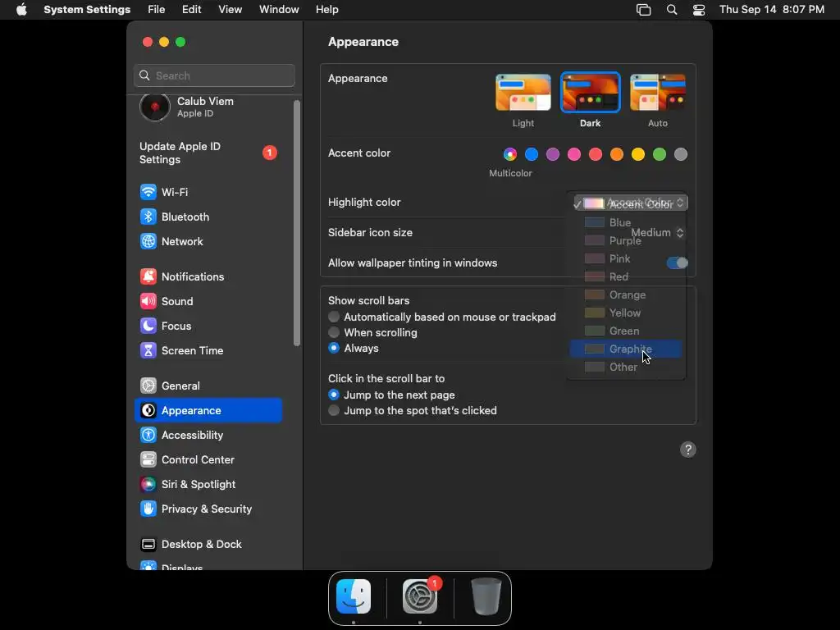
Task: Choose Other in highlight color menu
Action: tap(626, 367)
